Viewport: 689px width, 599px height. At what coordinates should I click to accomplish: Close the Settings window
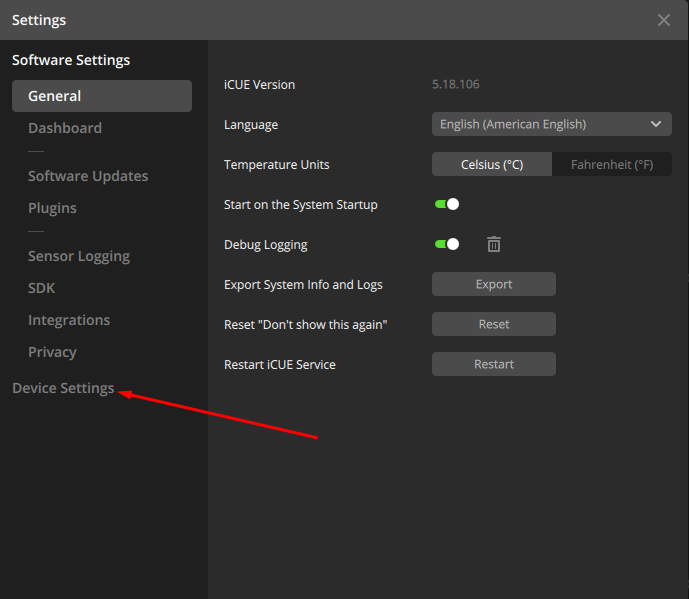click(664, 20)
